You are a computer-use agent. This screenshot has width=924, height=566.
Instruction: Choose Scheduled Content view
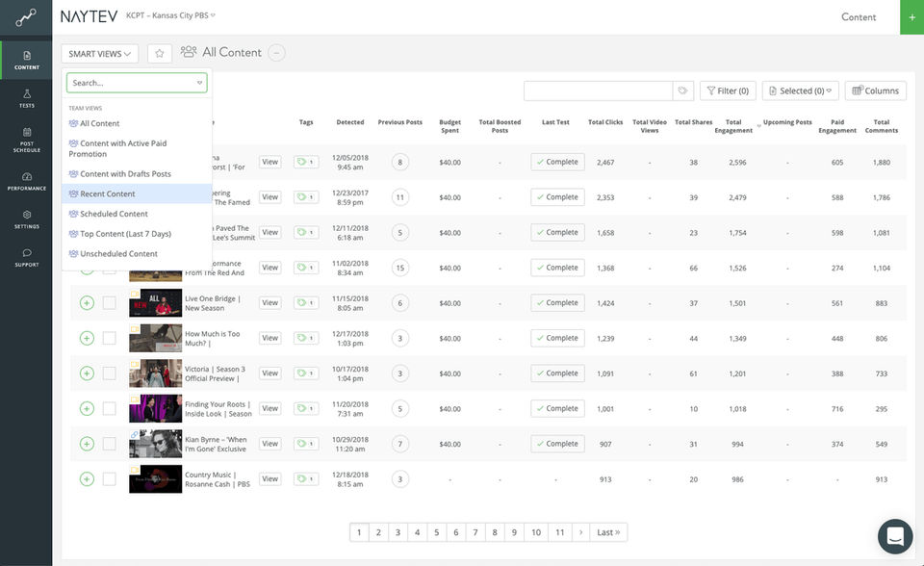pyautogui.click(x=137, y=214)
